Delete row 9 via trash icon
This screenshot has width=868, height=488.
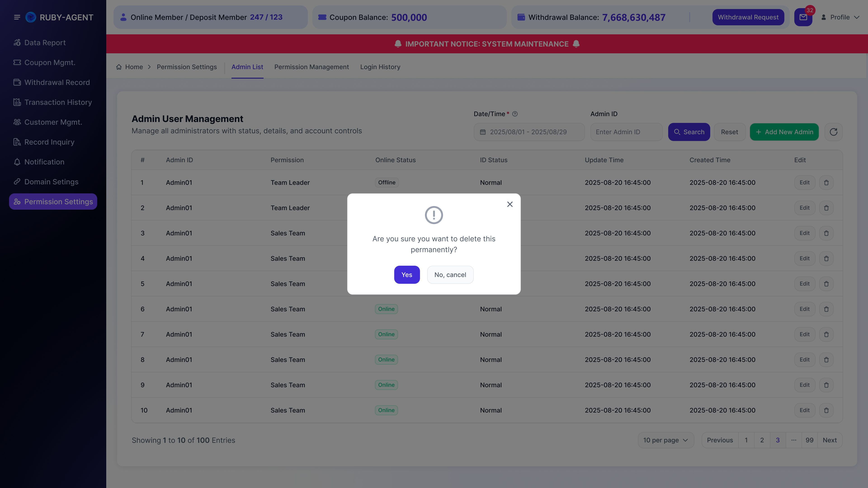(826, 385)
